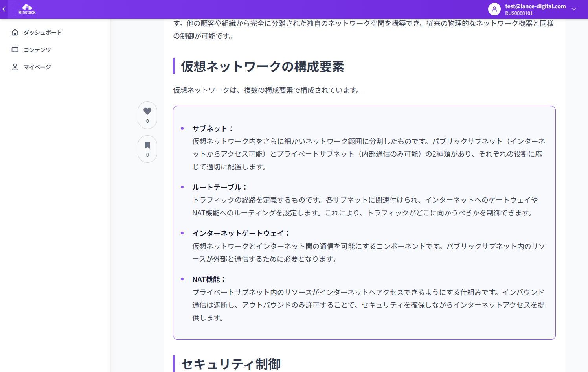588x372 pixels.
Task: Click the bookmark icon to save this article
Action: tap(147, 145)
